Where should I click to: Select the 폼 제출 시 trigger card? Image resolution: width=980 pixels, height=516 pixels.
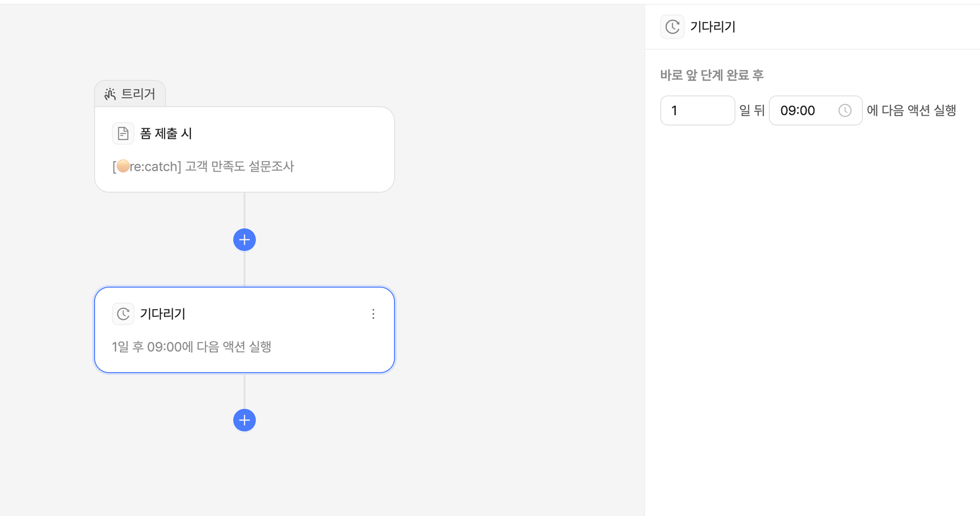(244, 149)
